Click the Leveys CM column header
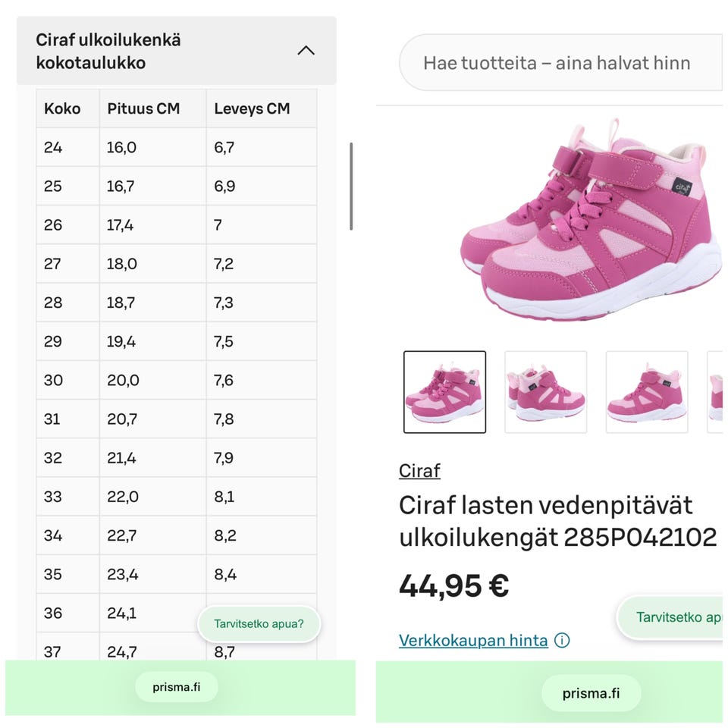Viewport: 728px width, 728px height. coord(252,108)
